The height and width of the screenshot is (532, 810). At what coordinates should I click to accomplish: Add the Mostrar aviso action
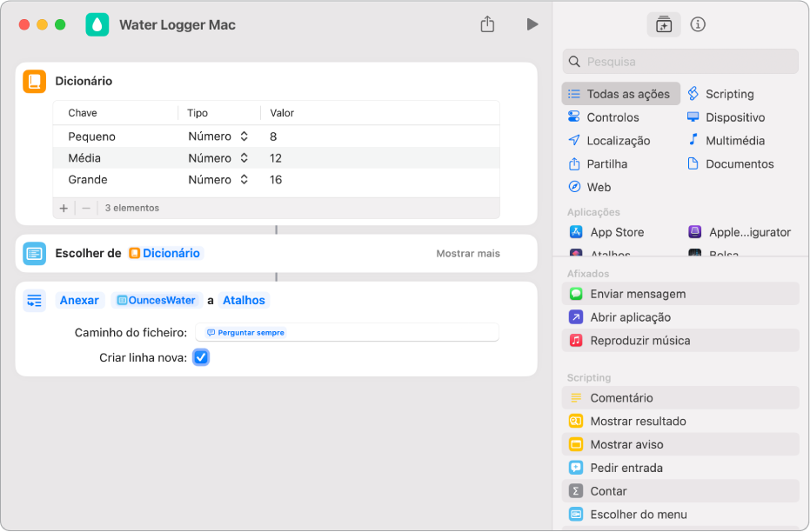(680, 444)
